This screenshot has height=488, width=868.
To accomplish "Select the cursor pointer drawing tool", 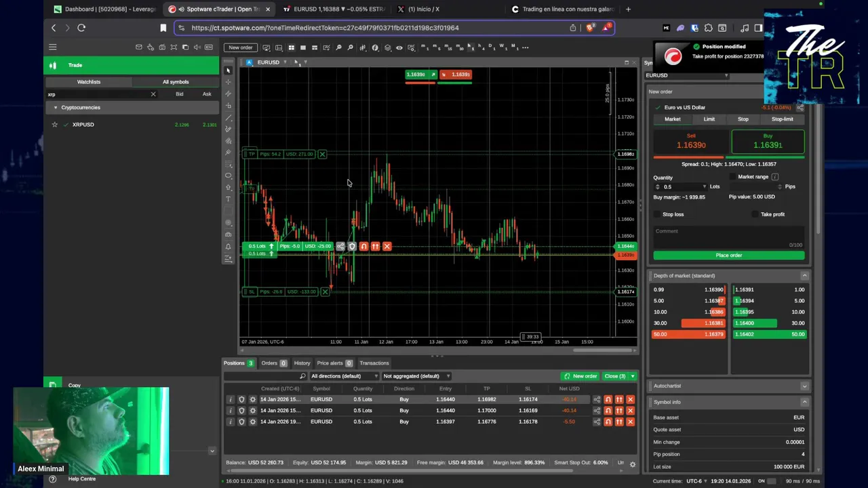I will coord(229,70).
